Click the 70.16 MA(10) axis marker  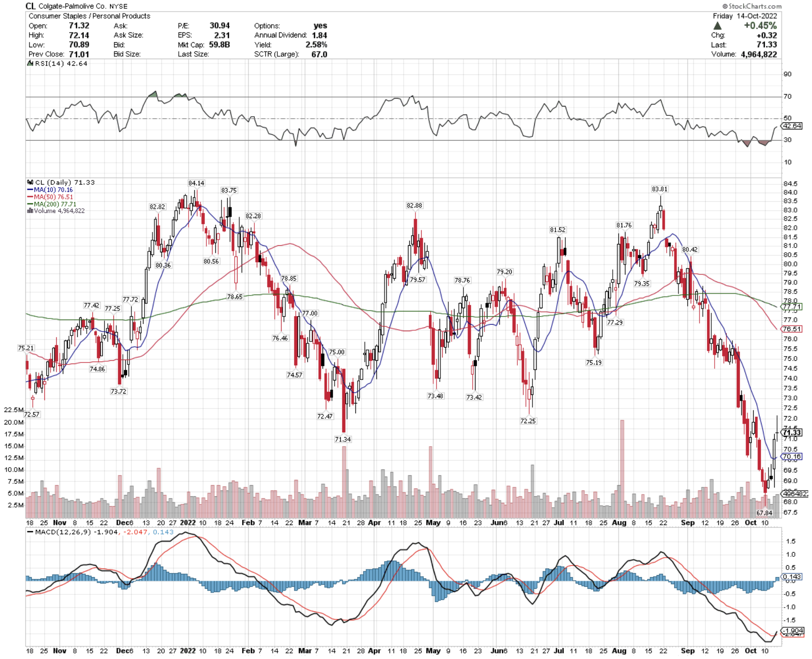(x=792, y=456)
